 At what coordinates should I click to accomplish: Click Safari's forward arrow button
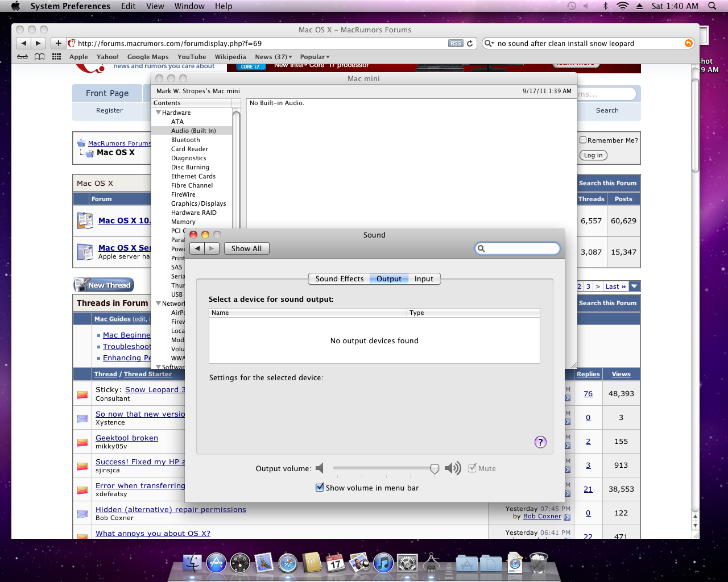click(x=38, y=43)
